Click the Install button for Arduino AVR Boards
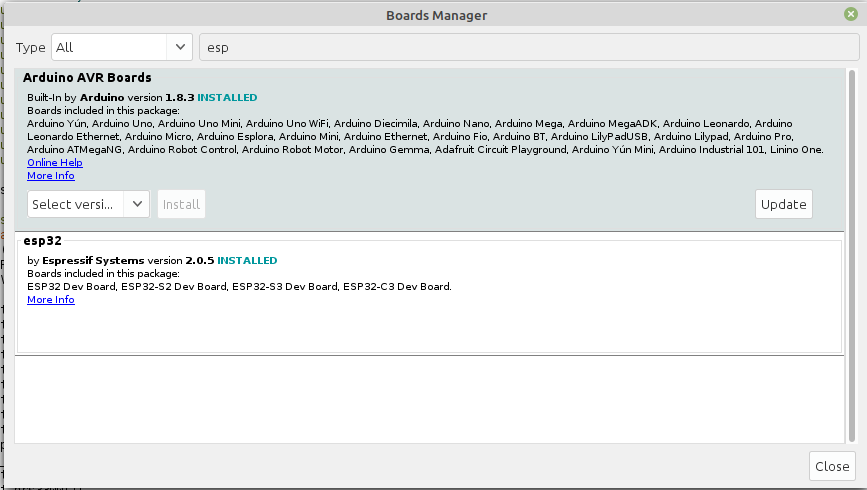The width and height of the screenshot is (867, 490). pos(181,204)
